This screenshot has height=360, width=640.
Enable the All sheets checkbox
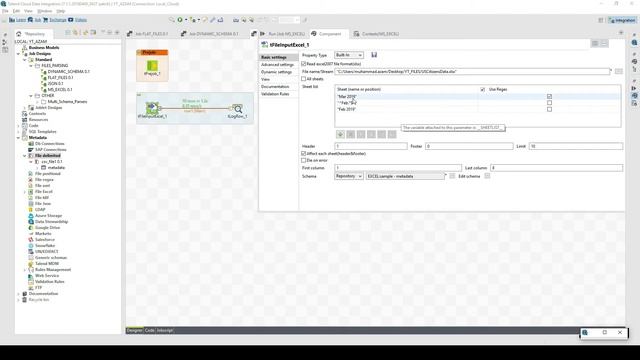coord(304,79)
